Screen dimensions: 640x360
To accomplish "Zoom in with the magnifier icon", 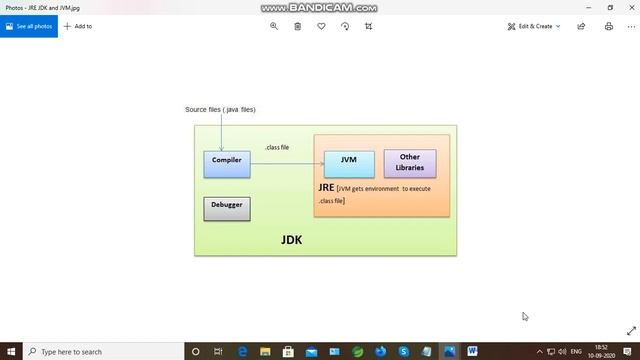I will [274, 26].
